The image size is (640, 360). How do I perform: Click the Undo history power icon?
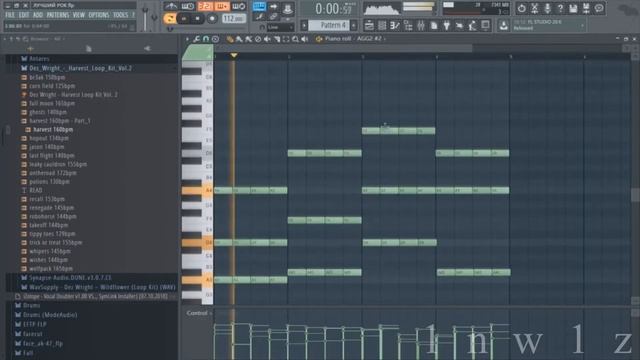(x=522, y=8)
